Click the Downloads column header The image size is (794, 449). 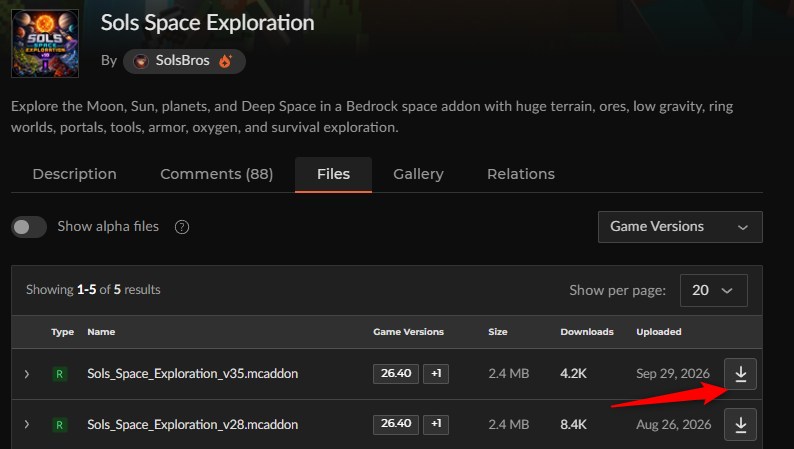[x=587, y=332]
